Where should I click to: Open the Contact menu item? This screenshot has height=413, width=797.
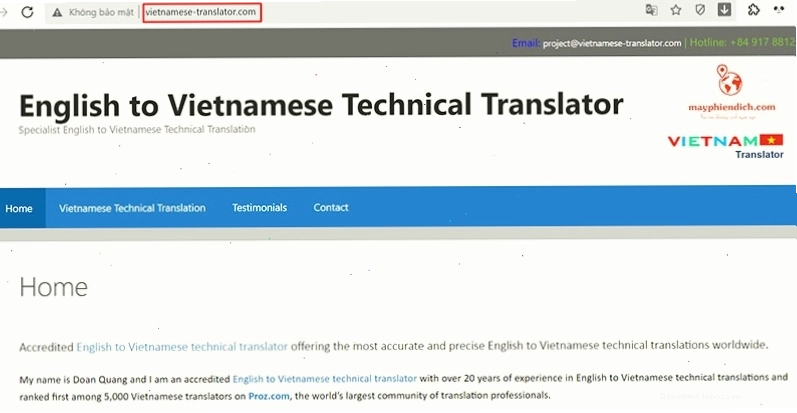331,207
